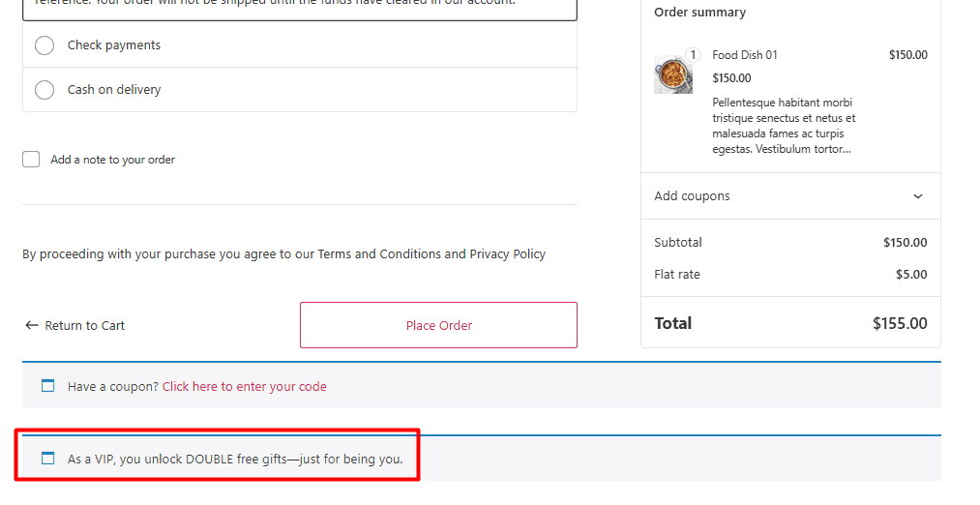Select the Check payments radio button
This screenshot has height=505, width=980.
pyautogui.click(x=45, y=45)
